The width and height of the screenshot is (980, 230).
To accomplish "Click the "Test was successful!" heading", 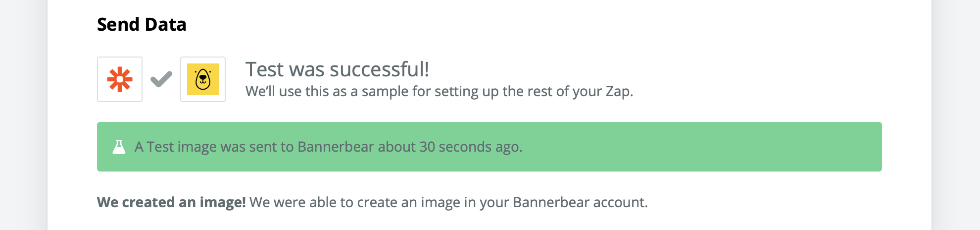I will (337, 69).
